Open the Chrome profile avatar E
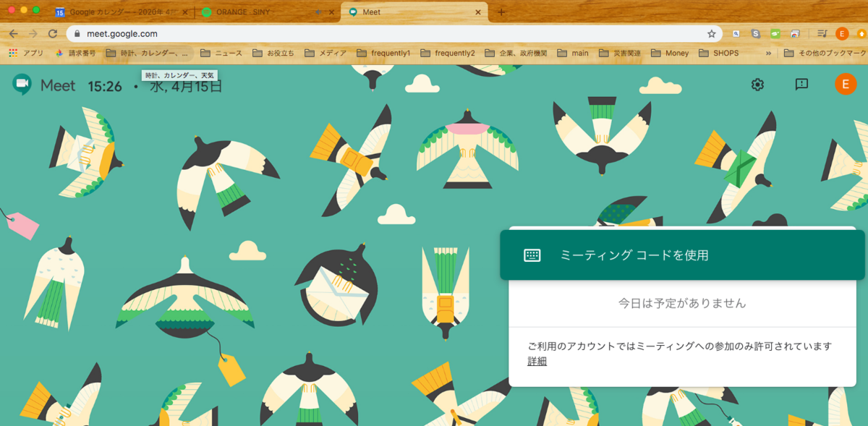Viewport: 868px width, 426px height. (842, 33)
